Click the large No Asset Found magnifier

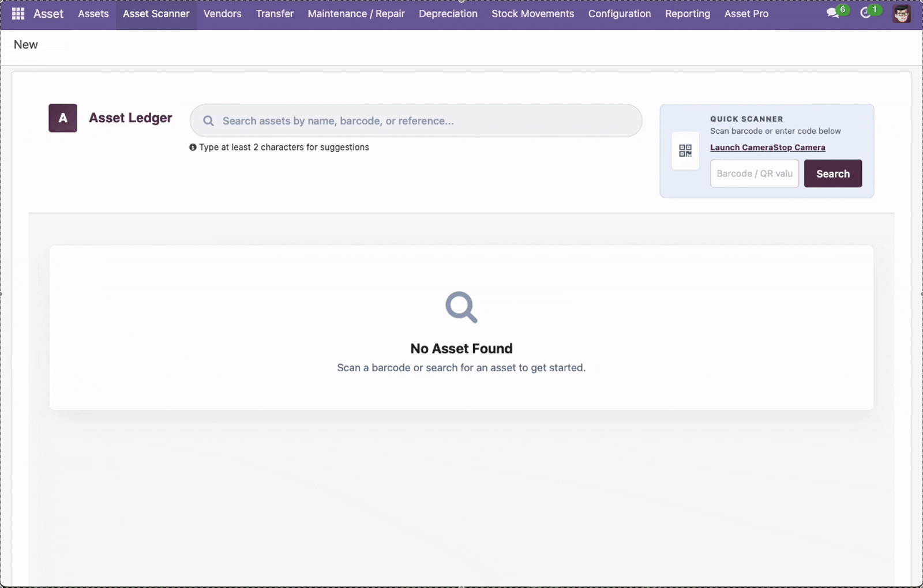(461, 307)
